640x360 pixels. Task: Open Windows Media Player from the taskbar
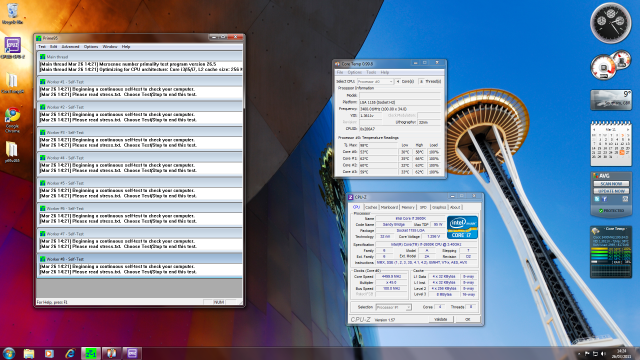coord(49,353)
